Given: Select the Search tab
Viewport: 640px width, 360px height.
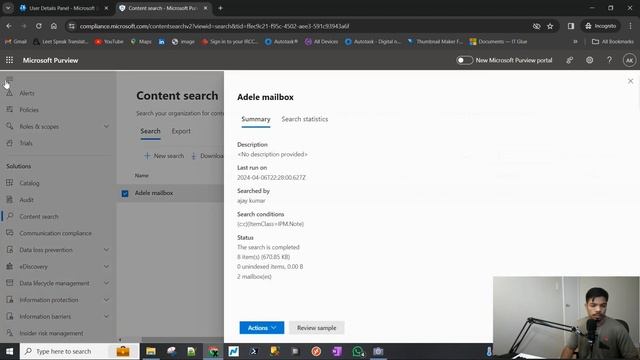Looking at the screenshot, I should (150, 131).
